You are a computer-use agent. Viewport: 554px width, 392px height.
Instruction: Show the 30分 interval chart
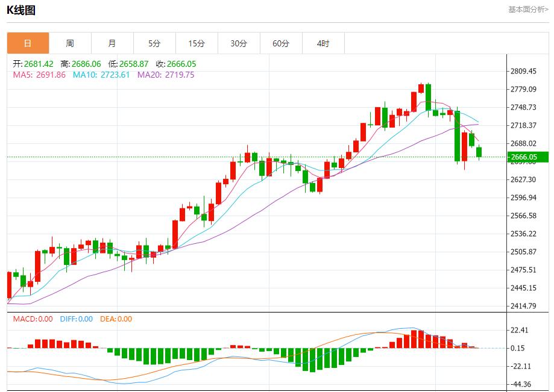pos(239,43)
